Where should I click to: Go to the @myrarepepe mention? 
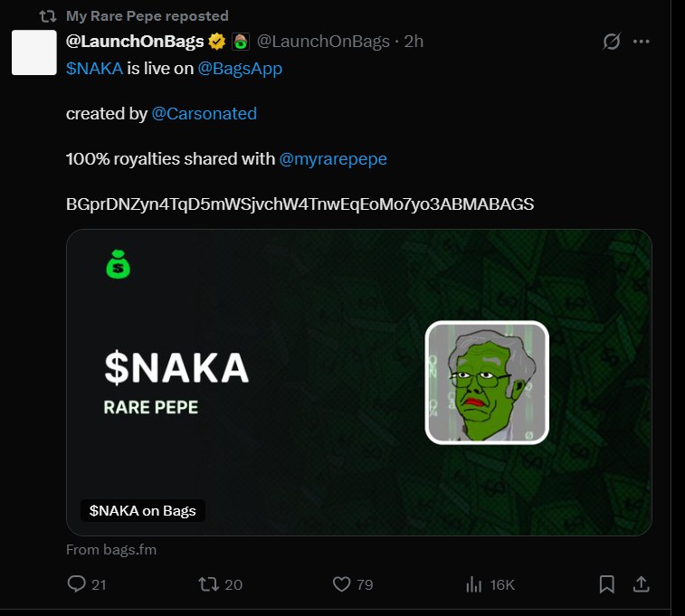coord(333,159)
